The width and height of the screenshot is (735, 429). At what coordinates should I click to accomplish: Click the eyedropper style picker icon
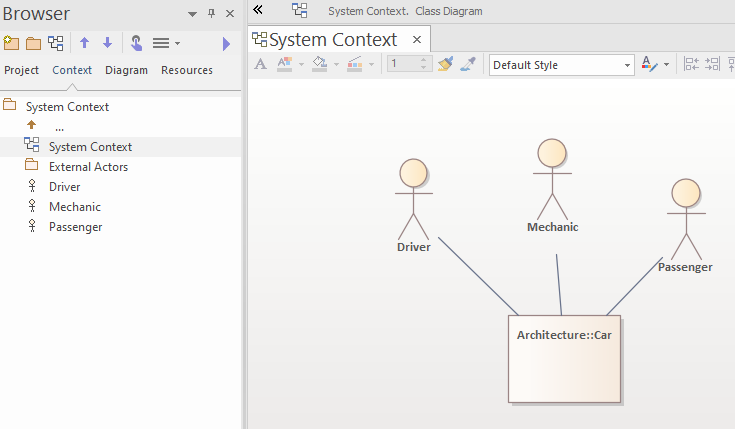(x=468, y=64)
